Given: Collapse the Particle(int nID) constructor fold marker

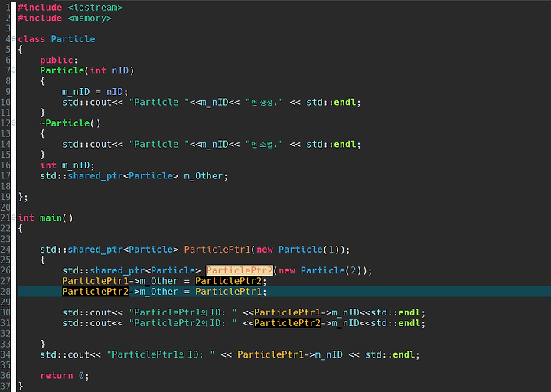Looking at the screenshot, I should coord(13,70).
